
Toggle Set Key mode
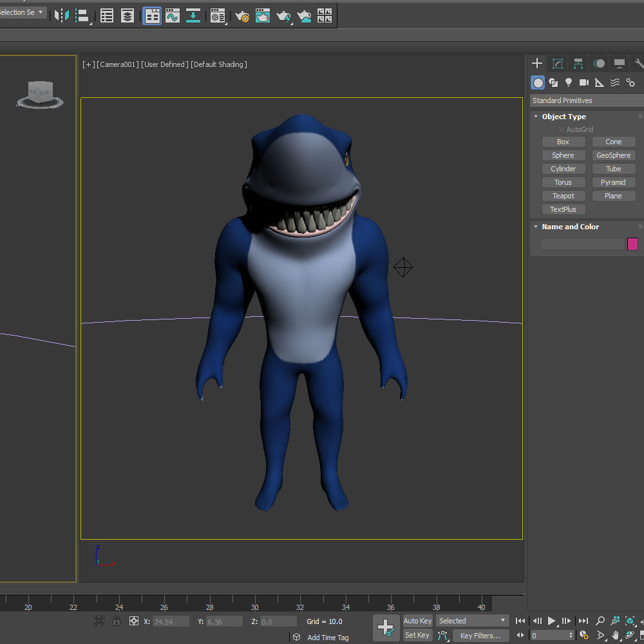(x=417, y=636)
